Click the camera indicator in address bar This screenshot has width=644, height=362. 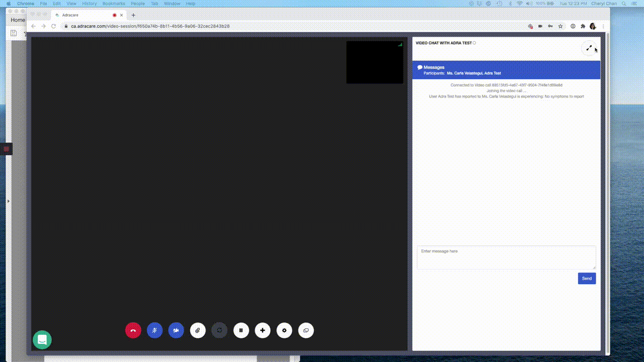[x=540, y=26]
